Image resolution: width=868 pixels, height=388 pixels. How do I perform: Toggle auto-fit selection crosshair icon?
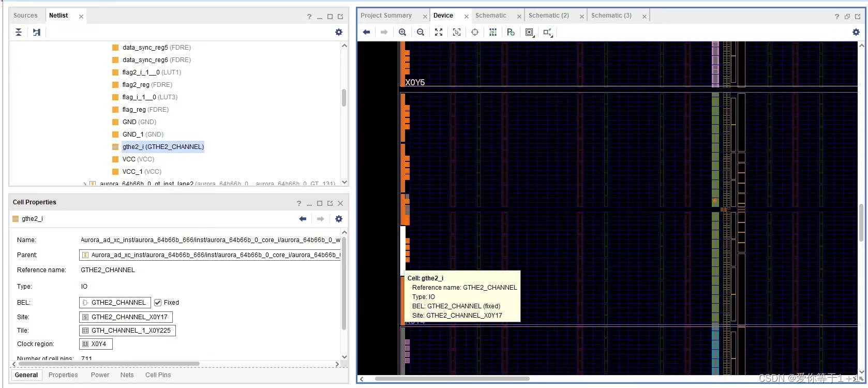click(475, 32)
